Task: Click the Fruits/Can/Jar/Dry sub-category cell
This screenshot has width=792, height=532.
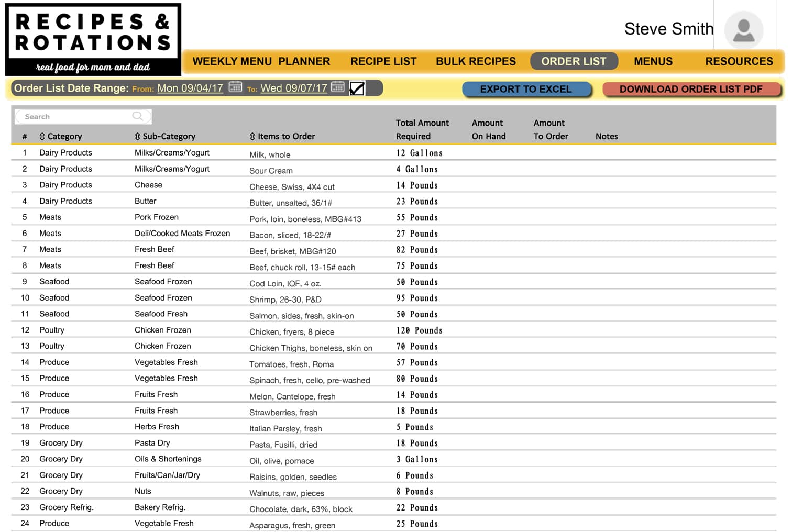Action: click(x=167, y=475)
